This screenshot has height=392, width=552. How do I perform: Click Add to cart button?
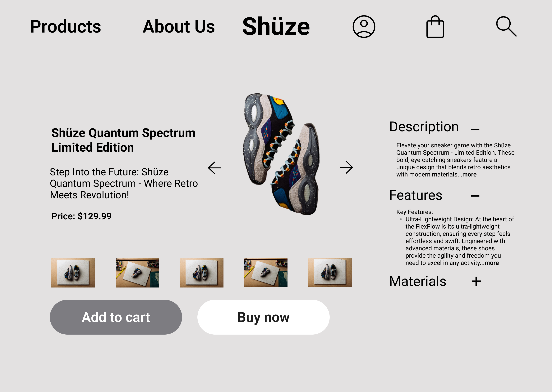coord(116,317)
